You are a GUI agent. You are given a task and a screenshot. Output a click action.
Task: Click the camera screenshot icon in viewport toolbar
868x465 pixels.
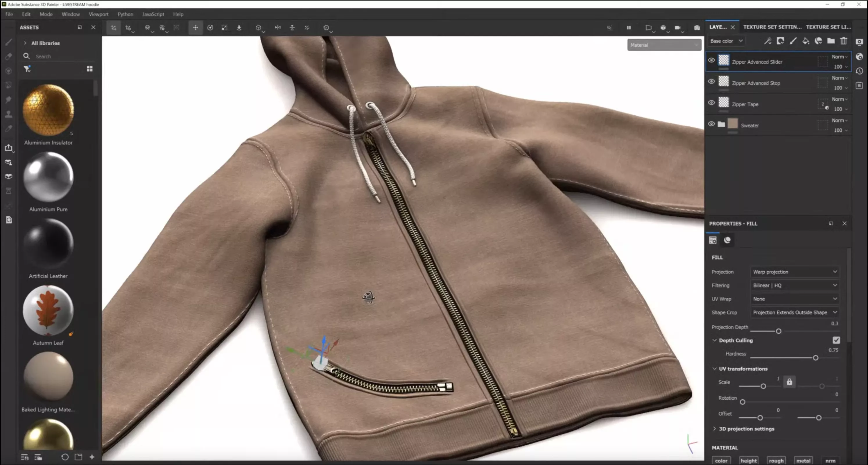(x=697, y=28)
